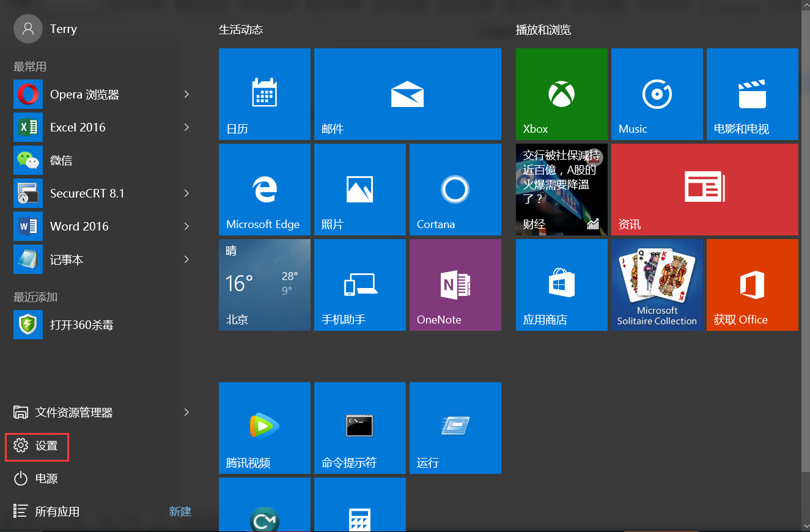
Task: Open the Music tile
Action: point(657,94)
